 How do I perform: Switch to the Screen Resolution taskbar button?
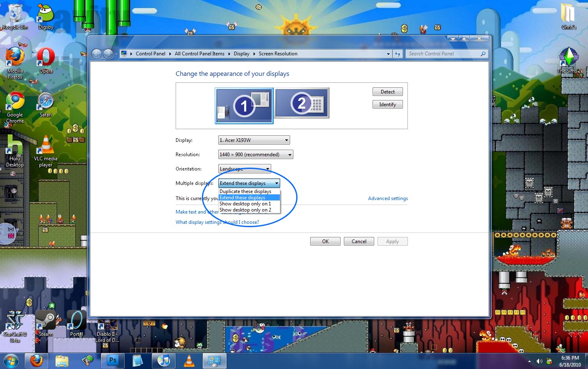pos(215,361)
